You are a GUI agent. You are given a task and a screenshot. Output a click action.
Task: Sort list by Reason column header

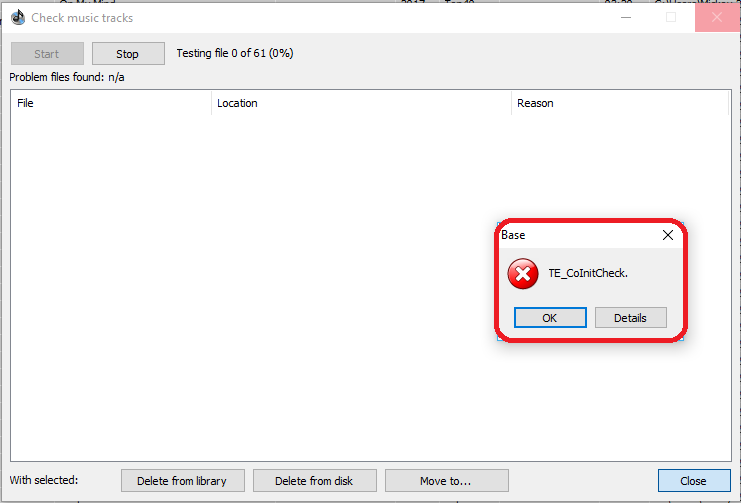point(620,103)
